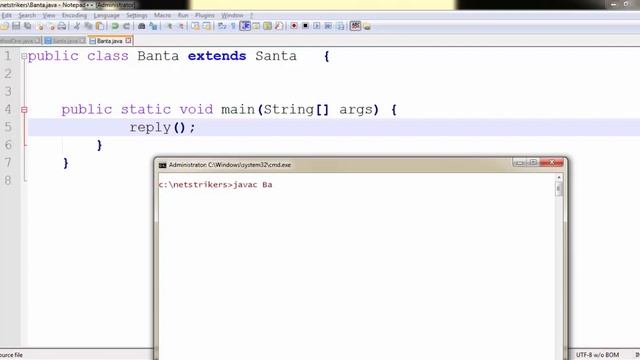Close the Banta.java tab with its X

coord(128,40)
